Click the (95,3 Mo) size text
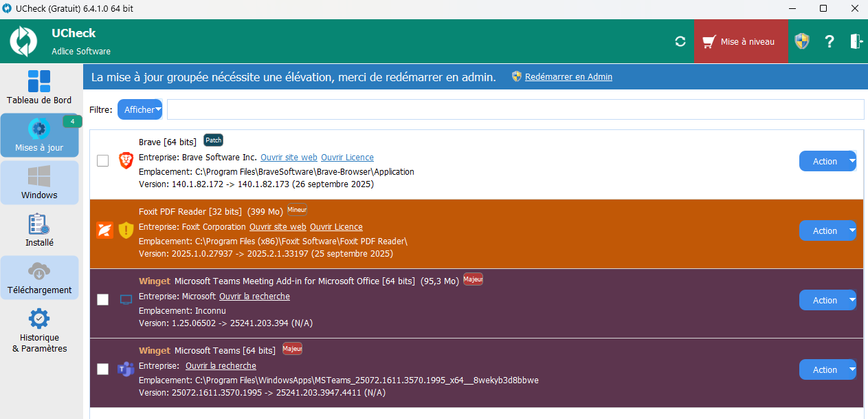This screenshot has width=868, height=419. tap(438, 281)
